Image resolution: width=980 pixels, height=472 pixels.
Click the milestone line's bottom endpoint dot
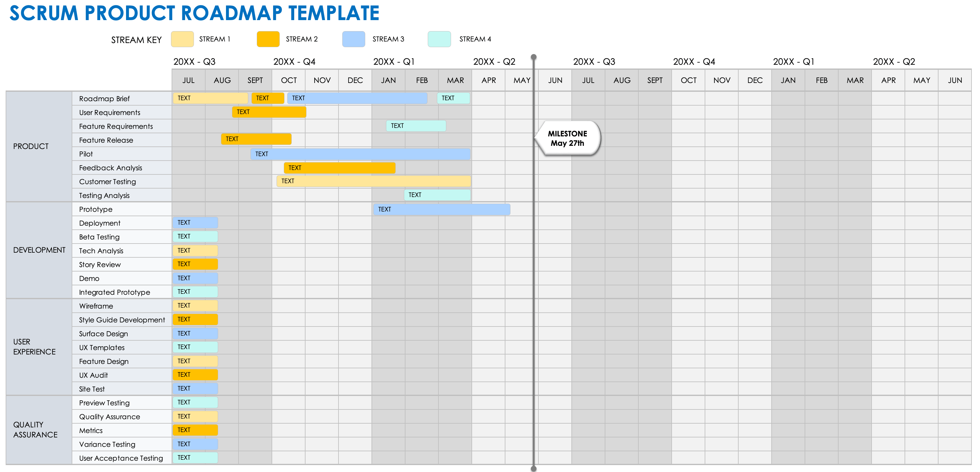534,469
